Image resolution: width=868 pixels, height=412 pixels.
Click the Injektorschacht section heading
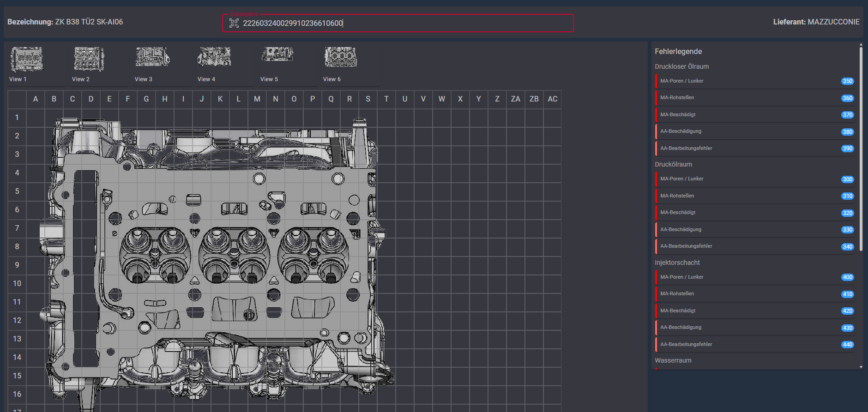coord(677,263)
